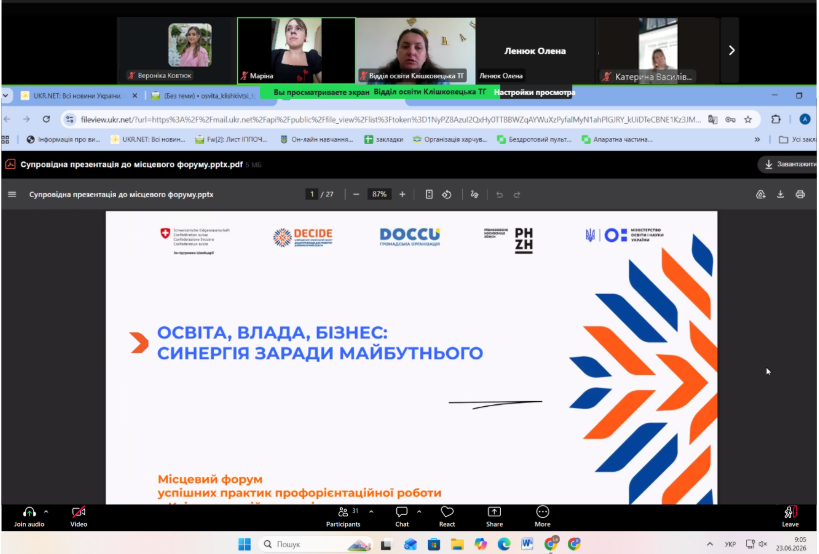This screenshot has height=554, width=819.
Task: Click the fit to page icon
Action: coord(429,194)
